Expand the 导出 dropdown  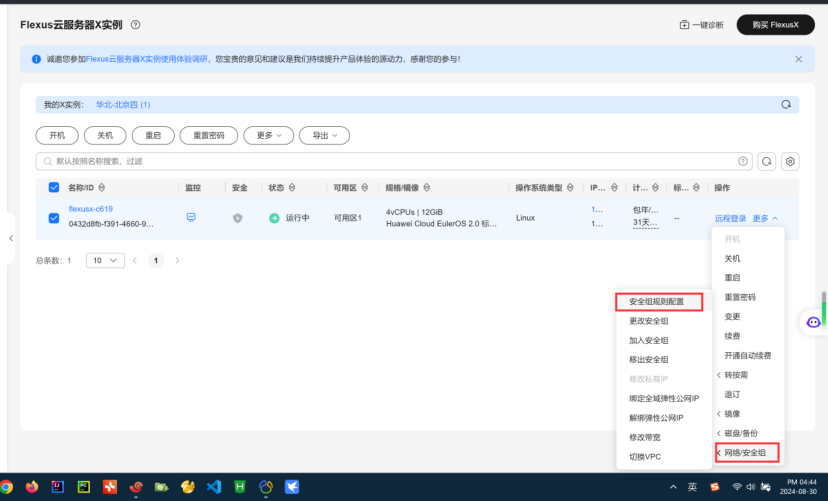pyautogui.click(x=324, y=135)
